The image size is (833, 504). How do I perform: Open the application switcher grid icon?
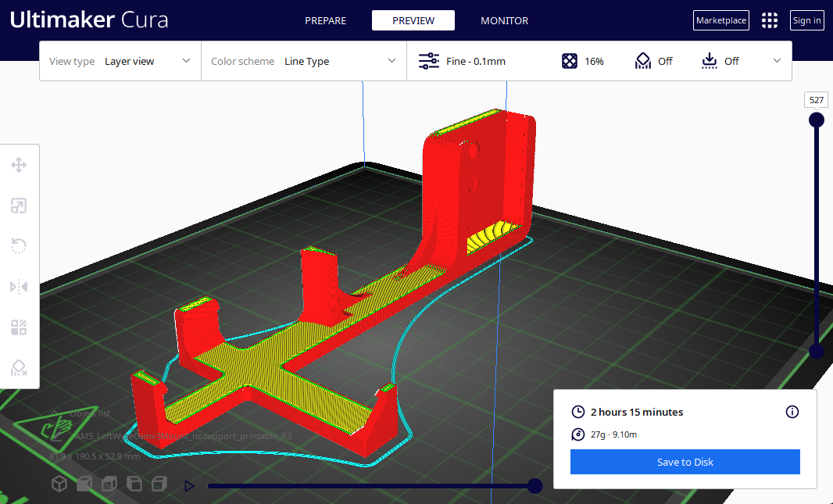770,20
